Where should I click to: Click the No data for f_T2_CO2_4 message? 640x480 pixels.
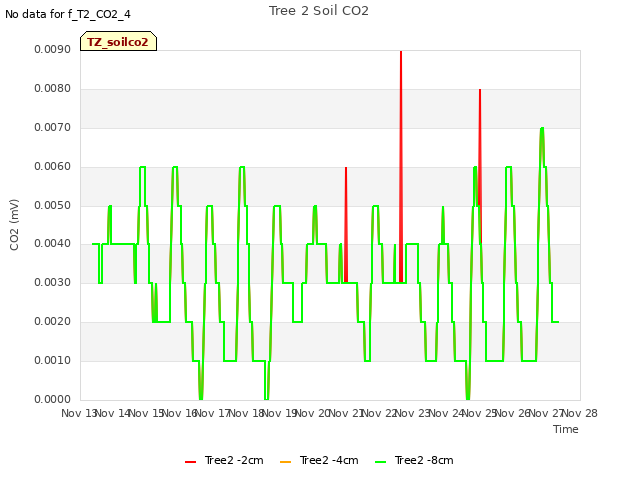click(68, 14)
